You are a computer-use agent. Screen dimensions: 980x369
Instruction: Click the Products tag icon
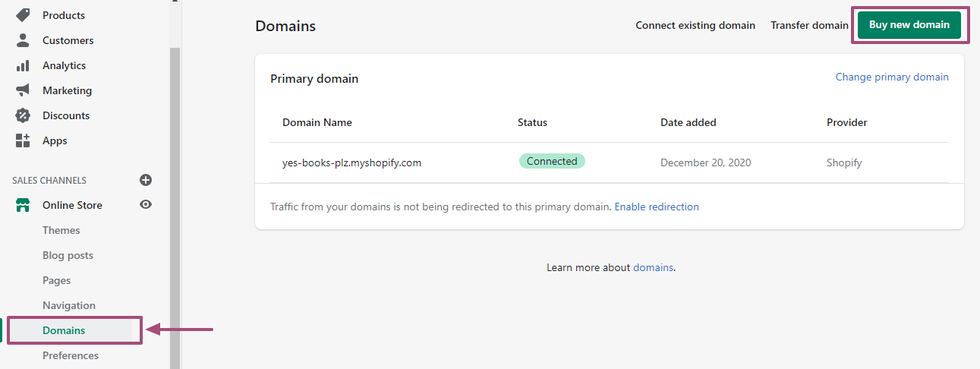(x=23, y=15)
